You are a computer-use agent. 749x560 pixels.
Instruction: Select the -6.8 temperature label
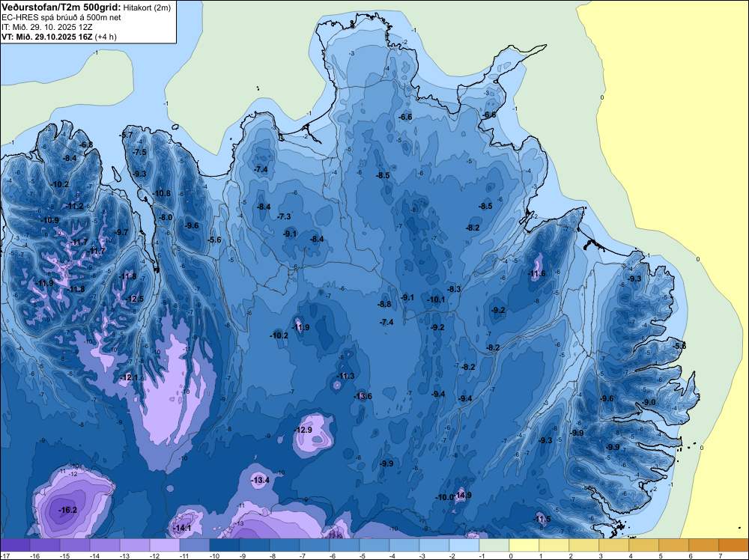click(x=86, y=144)
